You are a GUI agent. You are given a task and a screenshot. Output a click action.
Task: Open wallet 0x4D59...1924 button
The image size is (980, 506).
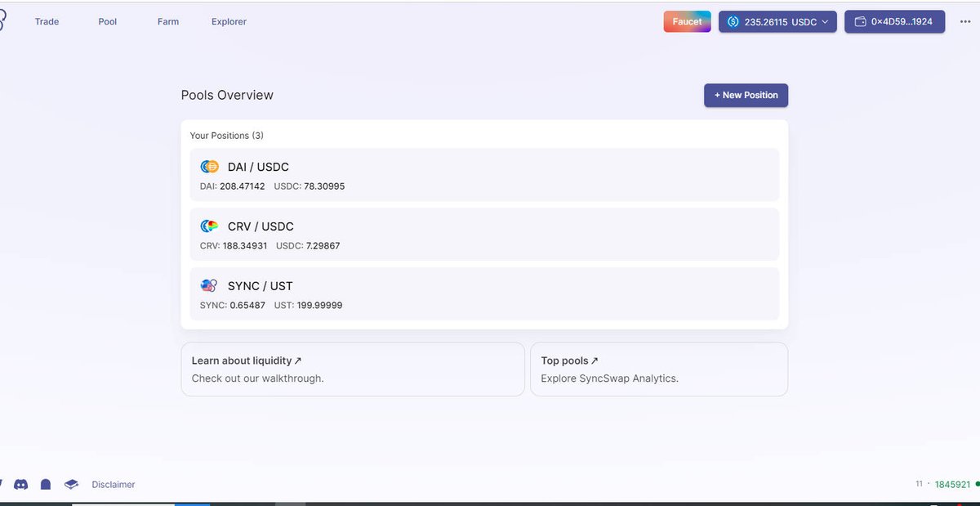[x=894, y=21]
